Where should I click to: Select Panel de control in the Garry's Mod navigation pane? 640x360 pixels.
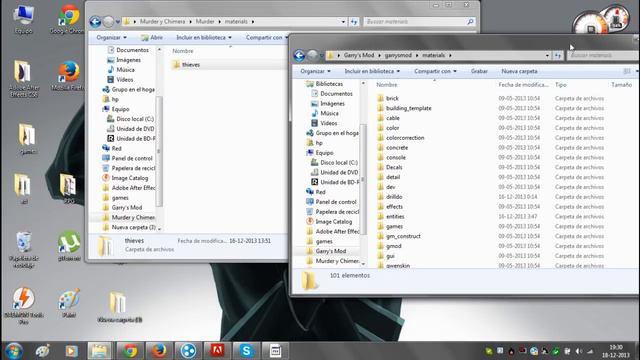coord(336,202)
